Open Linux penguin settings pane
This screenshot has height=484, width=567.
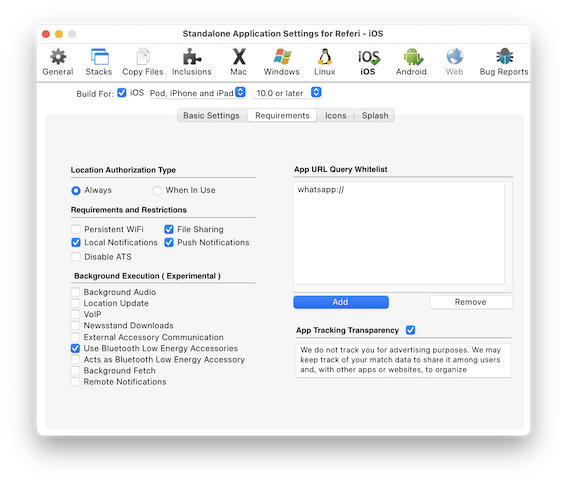[x=325, y=62]
